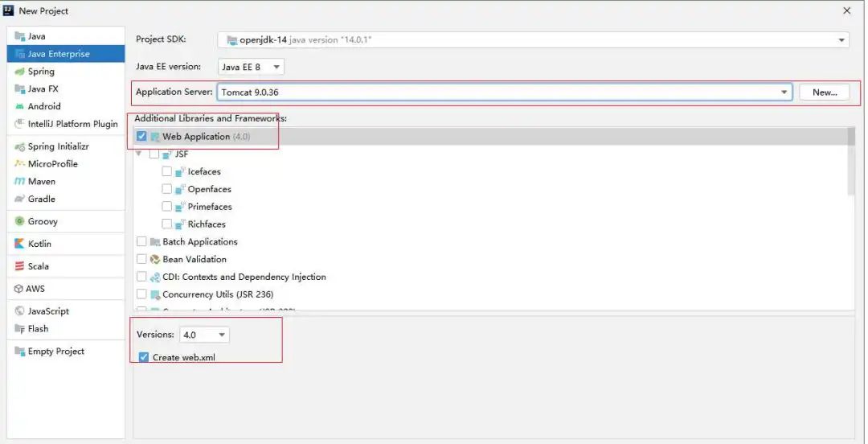
Task: Select Java Enterprise in the sidebar
Action: (x=66, y=54)
